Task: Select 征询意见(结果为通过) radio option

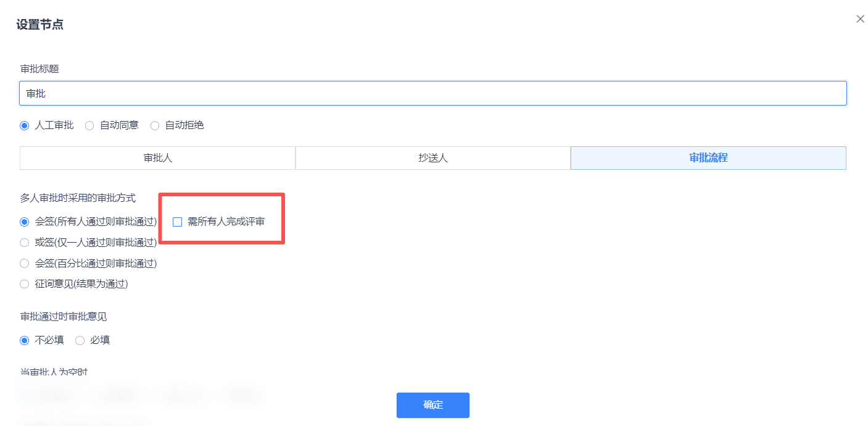Action: pos(25,284)
